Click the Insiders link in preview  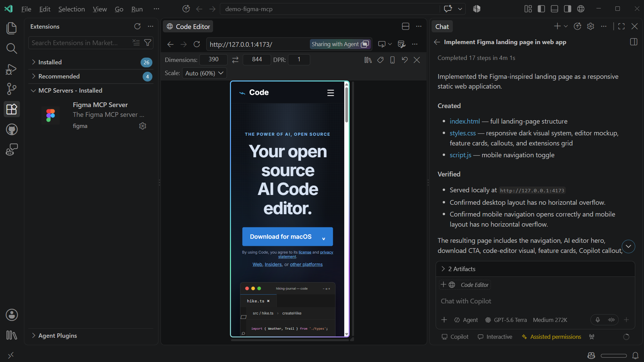(273, 265)
